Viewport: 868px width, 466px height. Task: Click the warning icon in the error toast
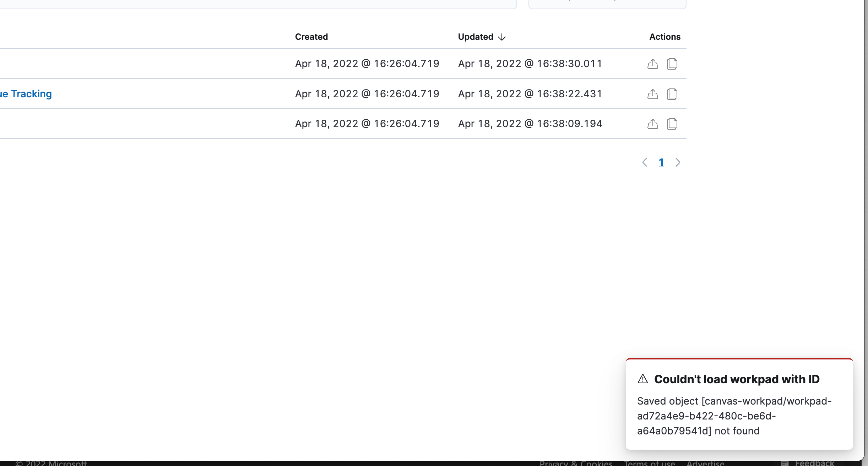pos(643,379)
